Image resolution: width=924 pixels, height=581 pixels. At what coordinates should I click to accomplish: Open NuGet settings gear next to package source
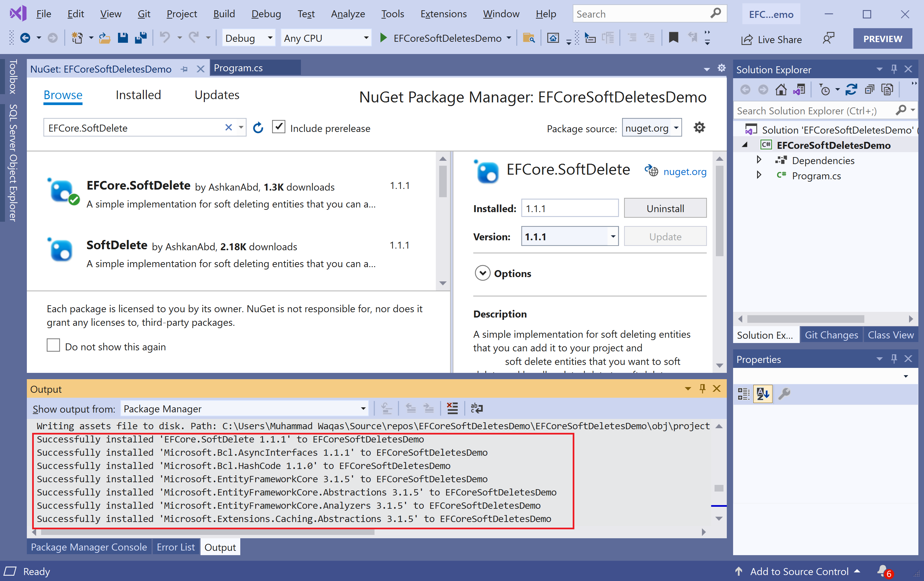pyautogui.click(x=699, y=127)
